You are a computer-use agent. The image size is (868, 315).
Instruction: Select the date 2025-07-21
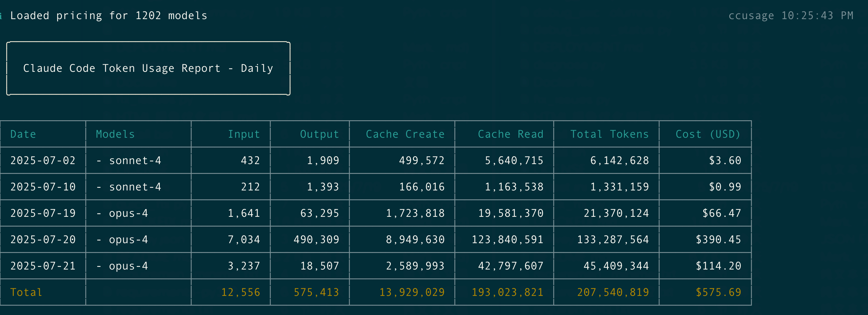pos(43,266)
